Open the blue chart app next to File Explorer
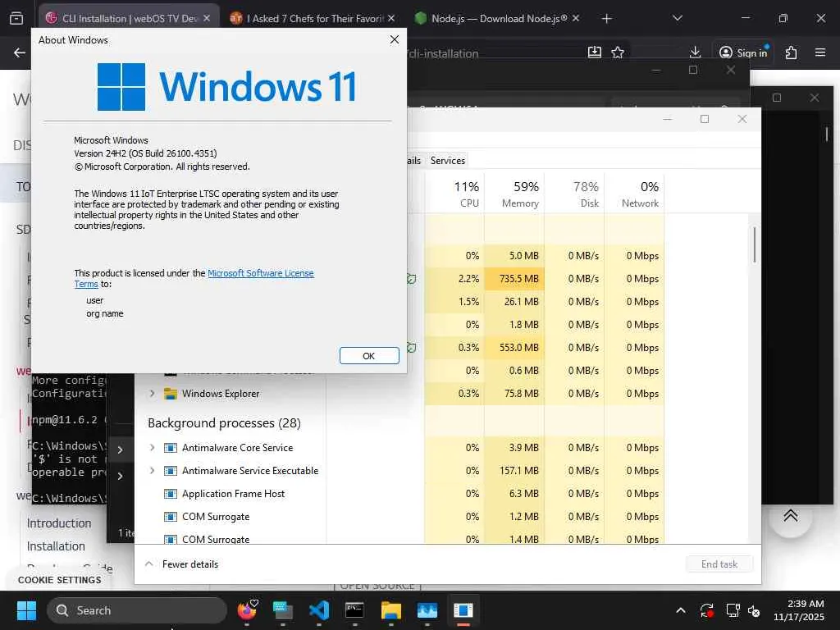Screen dimensions: 840x630 tap(427, 610)
